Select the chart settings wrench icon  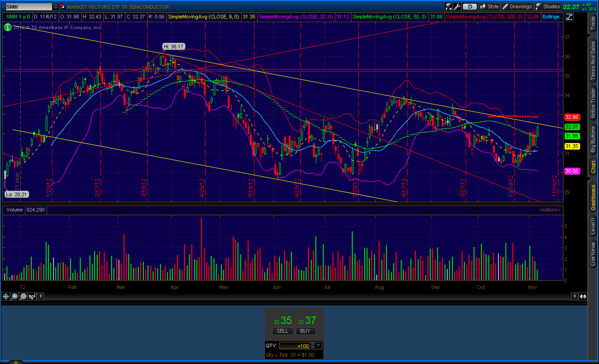tap(457, 6)
